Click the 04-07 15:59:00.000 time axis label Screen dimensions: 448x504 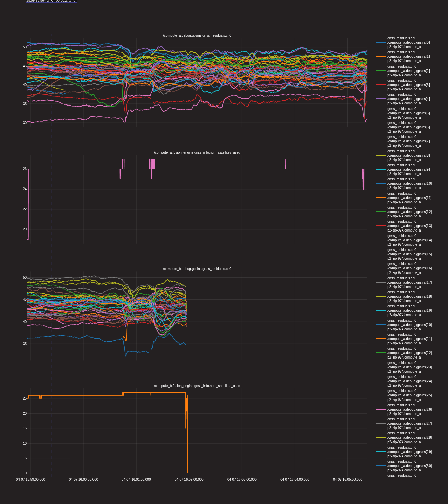coord(31,480)
